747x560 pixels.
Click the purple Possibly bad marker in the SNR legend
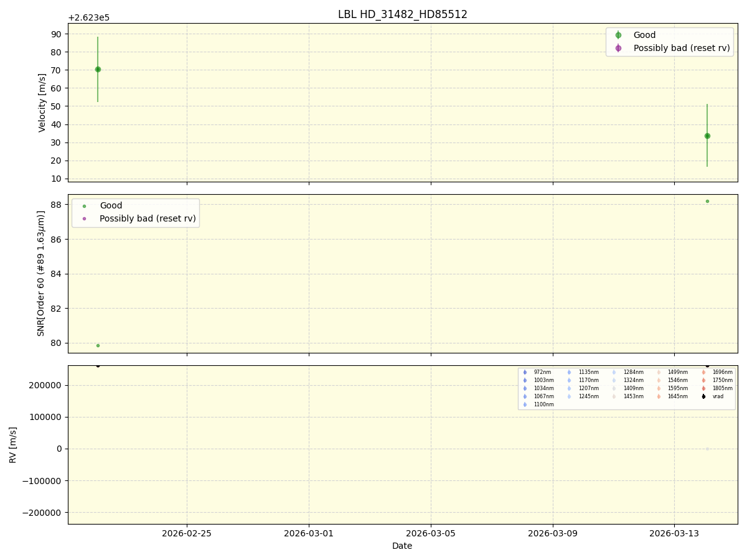click(84, 218)
